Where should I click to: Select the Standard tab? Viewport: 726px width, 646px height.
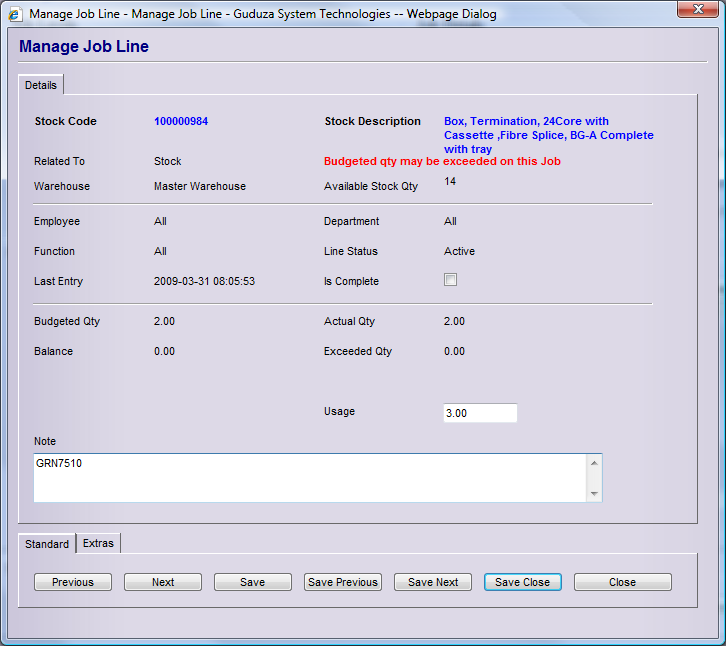coord(47,544)
